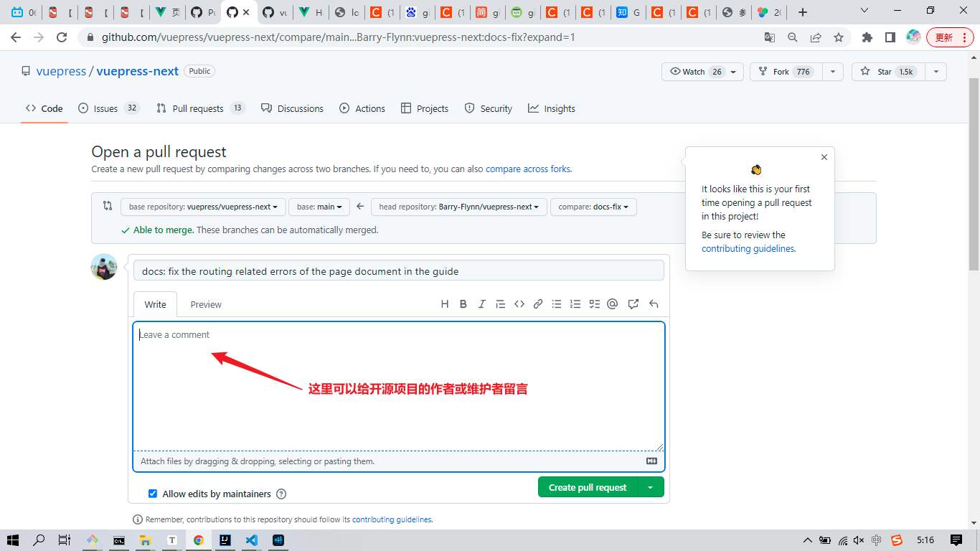Reload the current page
The height and width of the screenshot is (551, 980).
(x=62, y=37)
